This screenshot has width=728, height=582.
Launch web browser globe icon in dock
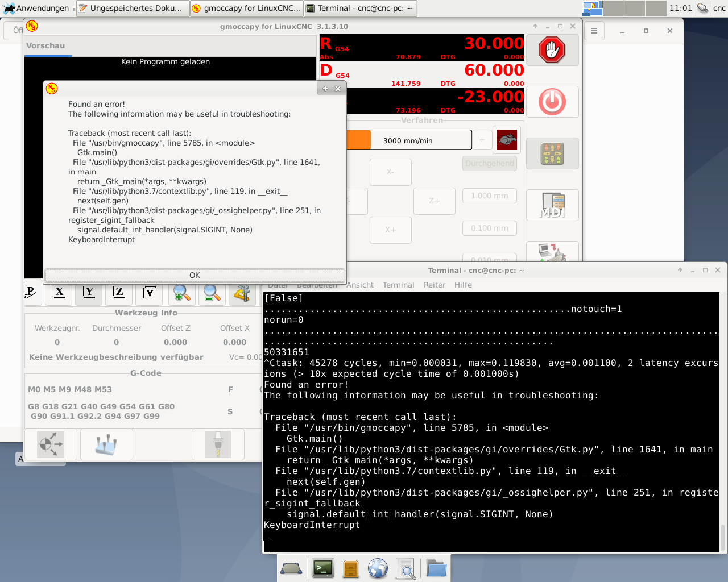point(378,568)
